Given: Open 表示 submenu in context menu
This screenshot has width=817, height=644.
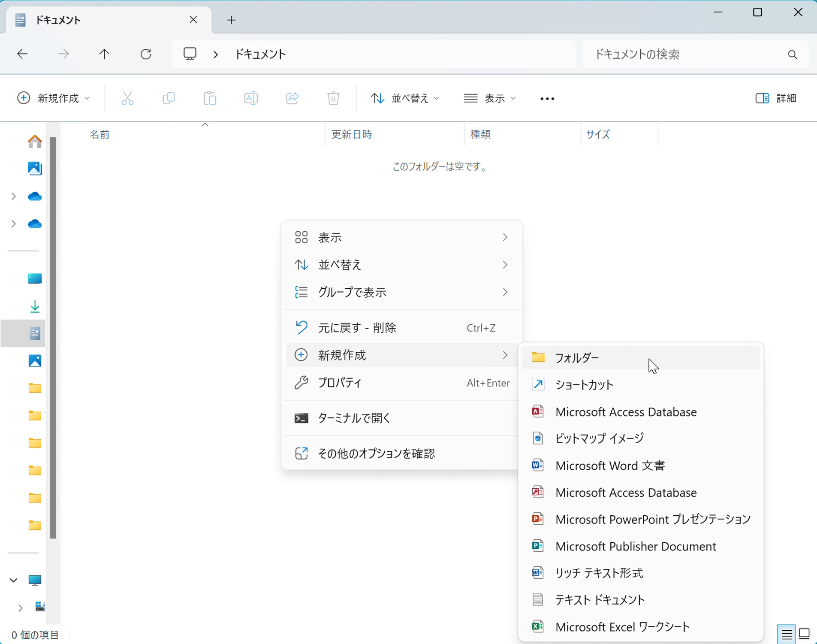Looking at the screenshot, I should point(402,237).
